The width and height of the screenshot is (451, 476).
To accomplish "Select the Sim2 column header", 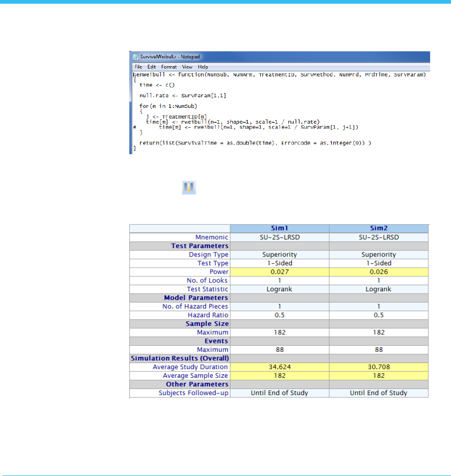I will (x=379, y=228).
